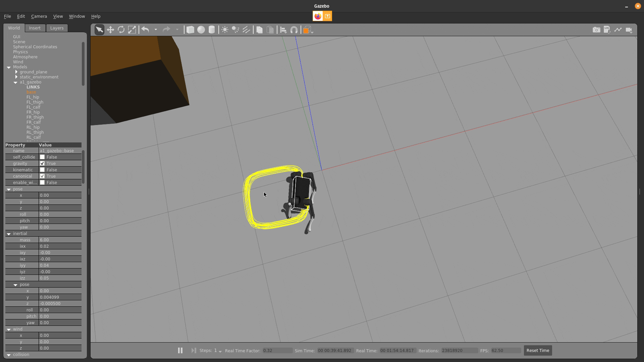Select the FL_hip link
Image resolution: width=644 pixels, height=362 pixels.
33,97
